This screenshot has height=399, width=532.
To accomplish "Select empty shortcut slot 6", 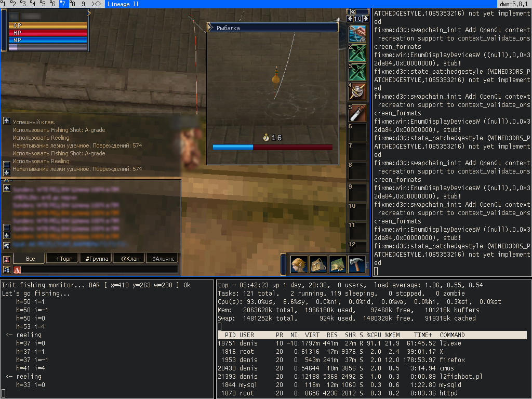I will pos(357,132).
